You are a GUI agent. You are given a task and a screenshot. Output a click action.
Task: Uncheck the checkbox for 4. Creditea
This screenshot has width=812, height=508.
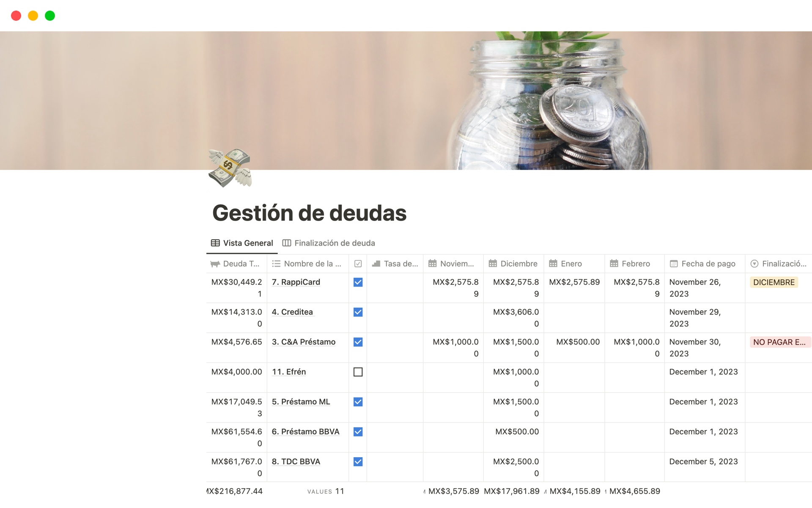coord(358,312)
